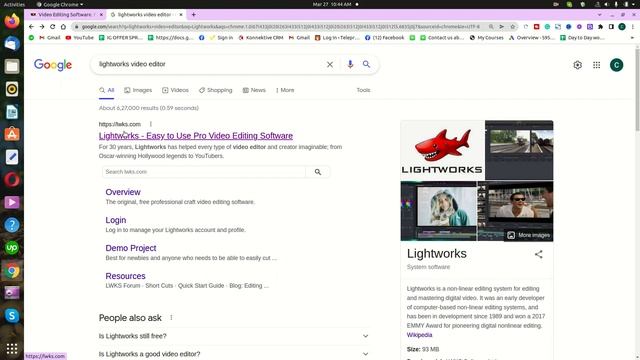Open Ubuntu Software dock icon
Image resolution: width=640 pixels, height=360 pixels.
pyautogui.click(x=12, y=134)
